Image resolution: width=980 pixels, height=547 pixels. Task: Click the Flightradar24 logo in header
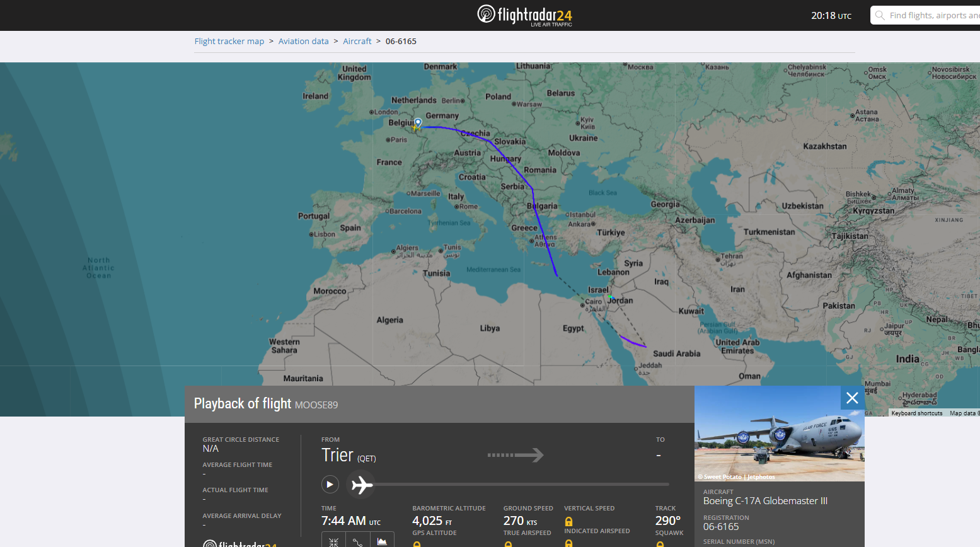pos(524,15)
